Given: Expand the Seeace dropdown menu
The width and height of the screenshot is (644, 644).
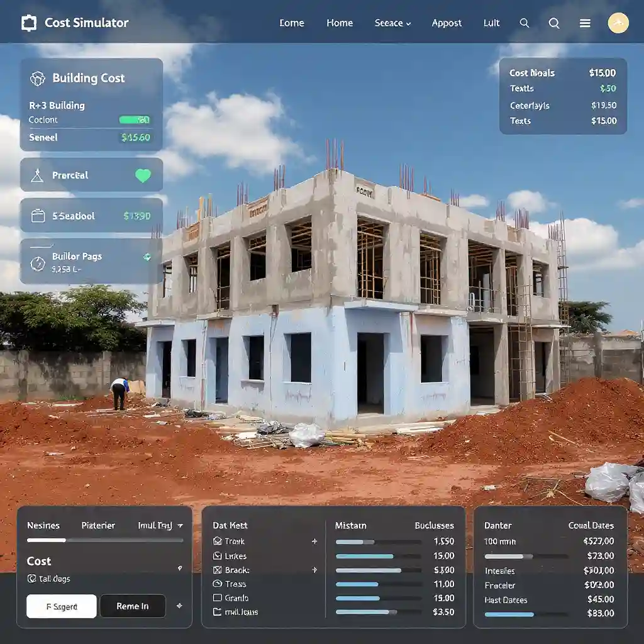Looking at the screenshot, I should point(392,23).
